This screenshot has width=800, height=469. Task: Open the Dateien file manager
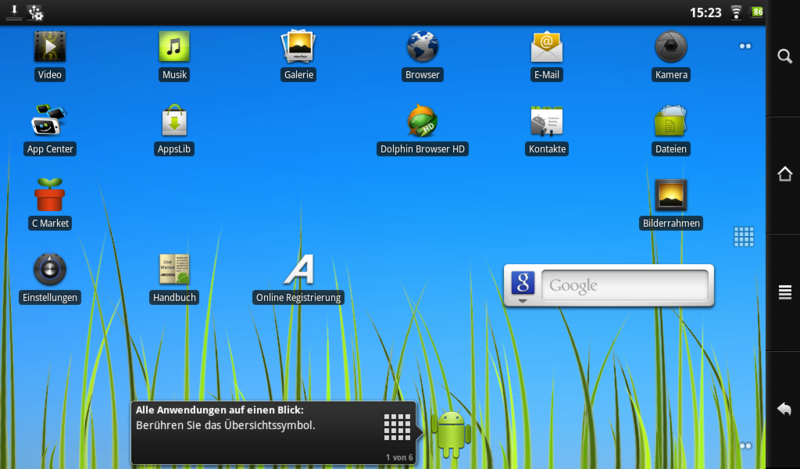671,120
